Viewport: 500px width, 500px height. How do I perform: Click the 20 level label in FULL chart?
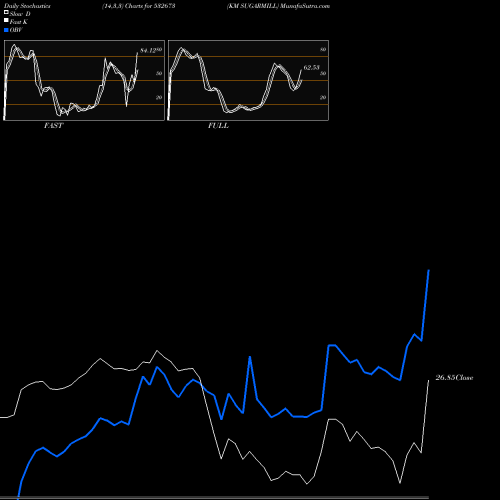pos(323,97)
